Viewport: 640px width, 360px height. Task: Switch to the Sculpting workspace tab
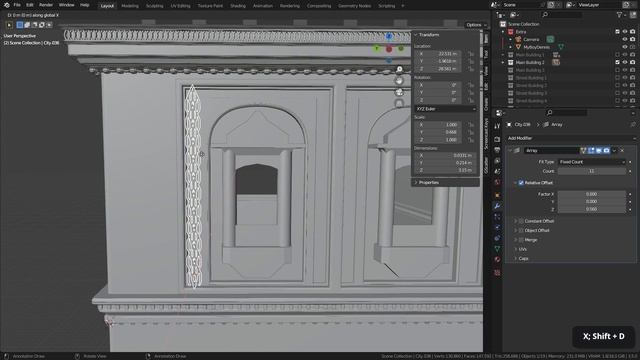(155, 6)
